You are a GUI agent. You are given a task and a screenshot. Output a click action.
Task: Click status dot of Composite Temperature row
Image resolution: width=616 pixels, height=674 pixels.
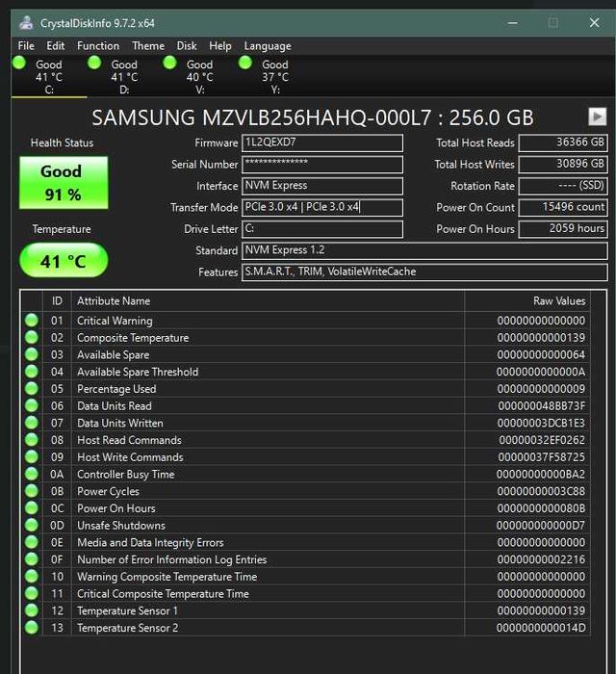click(32, 337)
